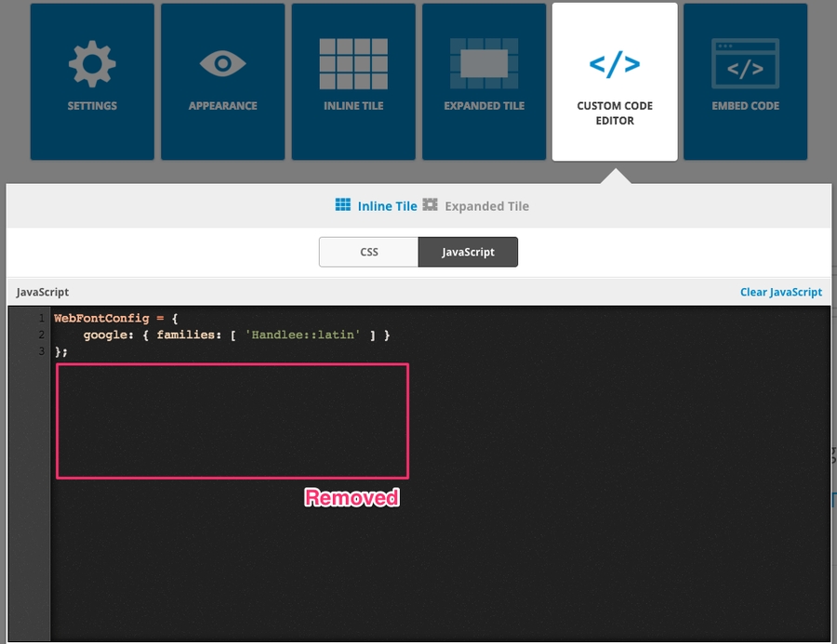The width and height of the screenshot is (837, 644).
Task: Switch to the Expanded Tile sub-tab
Action: pyautogui.click(x=486, y=206)
